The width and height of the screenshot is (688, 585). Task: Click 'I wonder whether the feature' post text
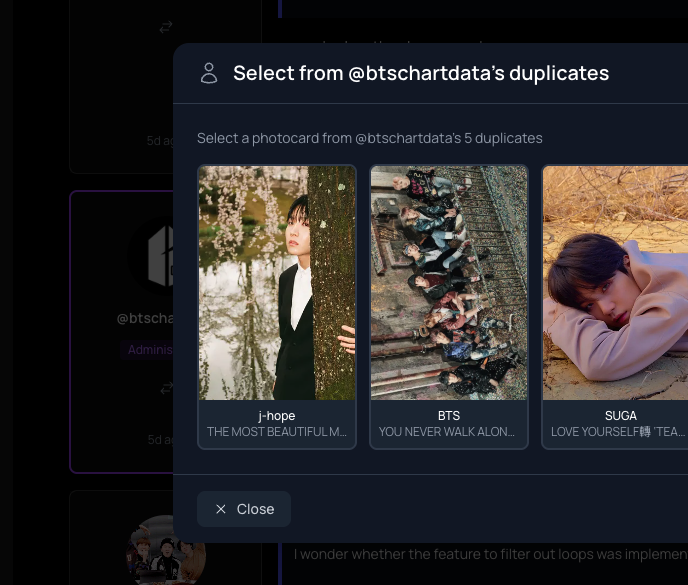(x=491, y=554)
